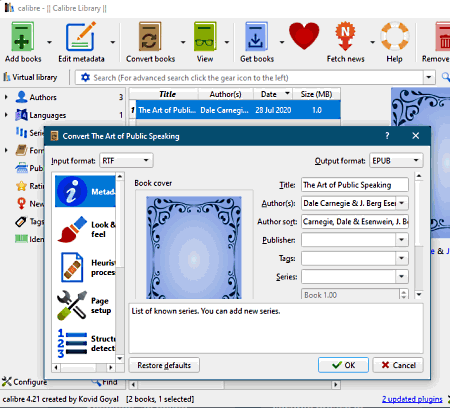Open the book with the View icon
The height and width of the screenshot is (408, 450).
point(205,37)
